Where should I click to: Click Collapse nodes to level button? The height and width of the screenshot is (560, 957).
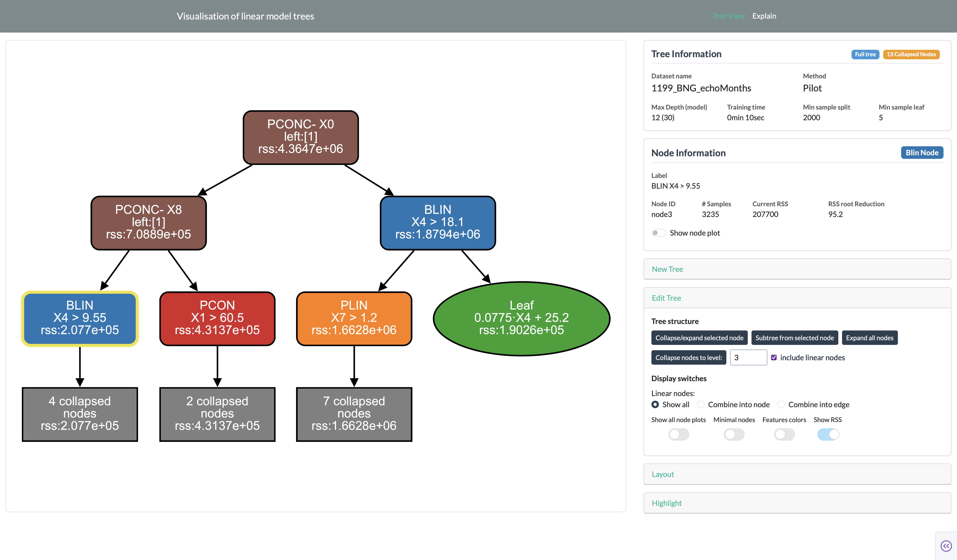click(x=688, y=357)
